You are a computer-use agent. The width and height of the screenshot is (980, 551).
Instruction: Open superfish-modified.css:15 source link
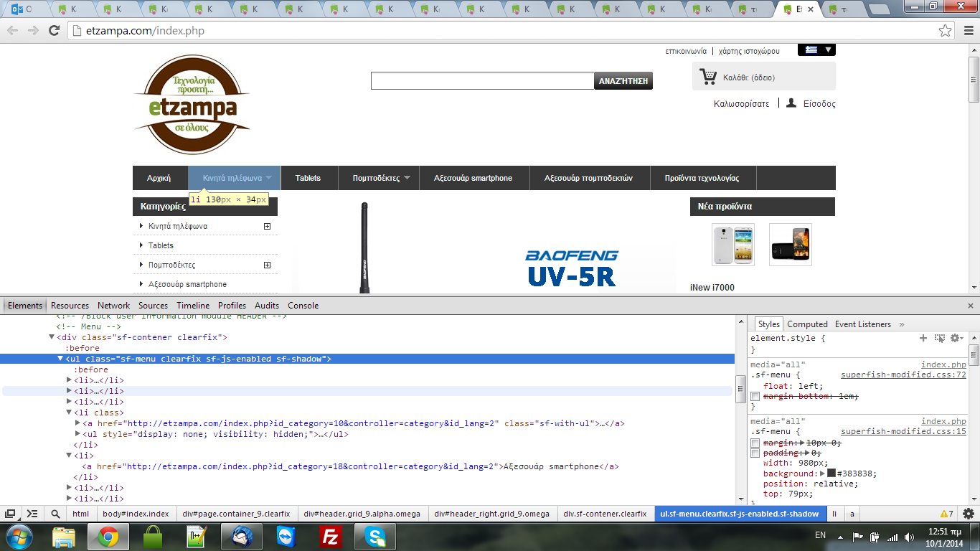[903, 432]
